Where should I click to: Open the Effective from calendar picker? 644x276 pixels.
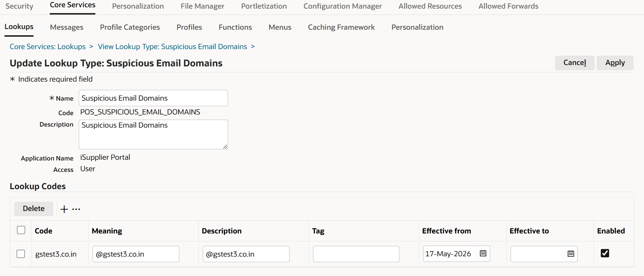[483, 253]
